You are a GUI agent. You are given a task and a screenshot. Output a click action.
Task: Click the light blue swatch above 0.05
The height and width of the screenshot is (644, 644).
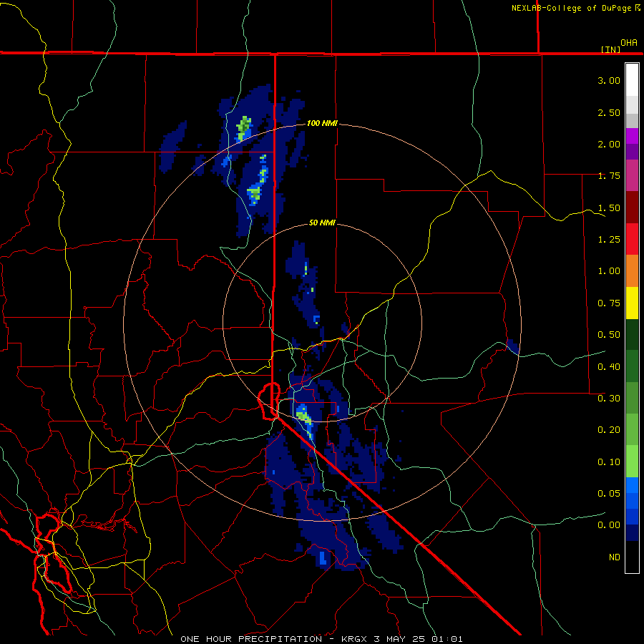(632, 485)
